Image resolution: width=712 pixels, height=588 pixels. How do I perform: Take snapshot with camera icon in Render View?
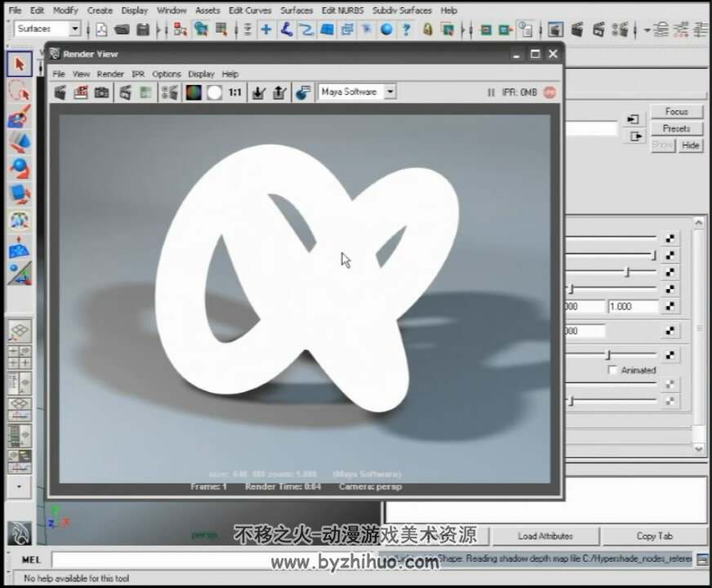click(x=101, y=92)
